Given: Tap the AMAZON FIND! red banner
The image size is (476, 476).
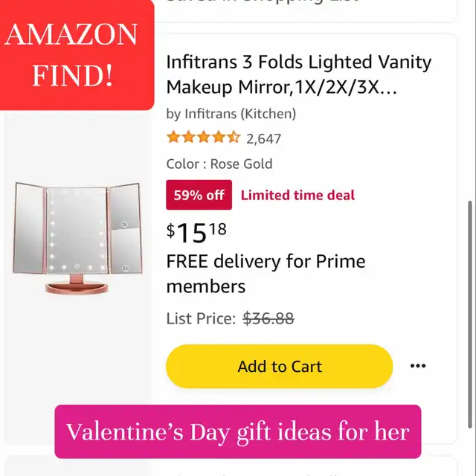Looking at the screenshot, I should (76, 54).
